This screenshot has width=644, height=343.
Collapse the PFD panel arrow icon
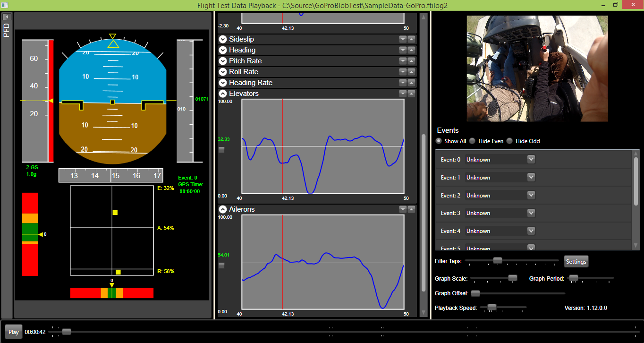tap(6, 17)
